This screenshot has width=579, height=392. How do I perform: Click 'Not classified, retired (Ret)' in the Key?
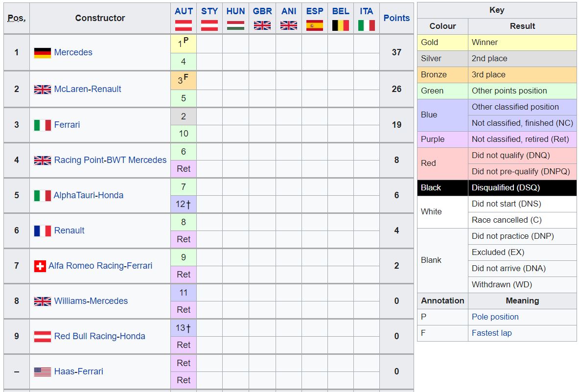pos(522,139)
